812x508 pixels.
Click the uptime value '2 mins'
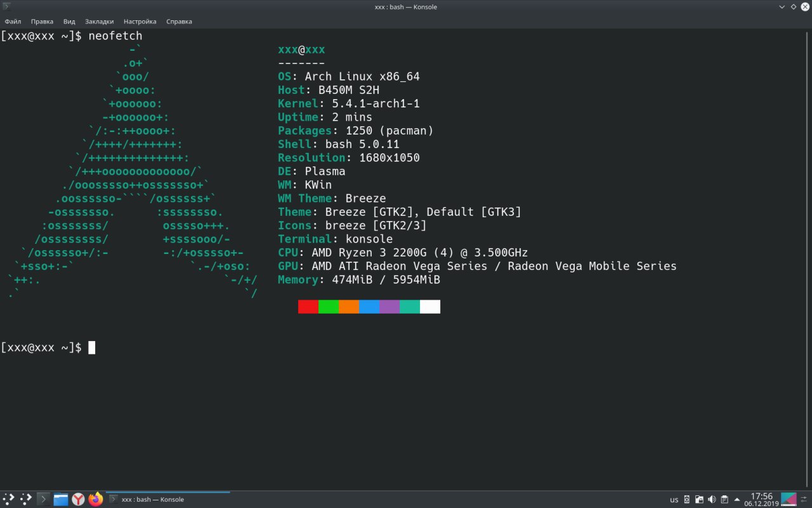352,117
